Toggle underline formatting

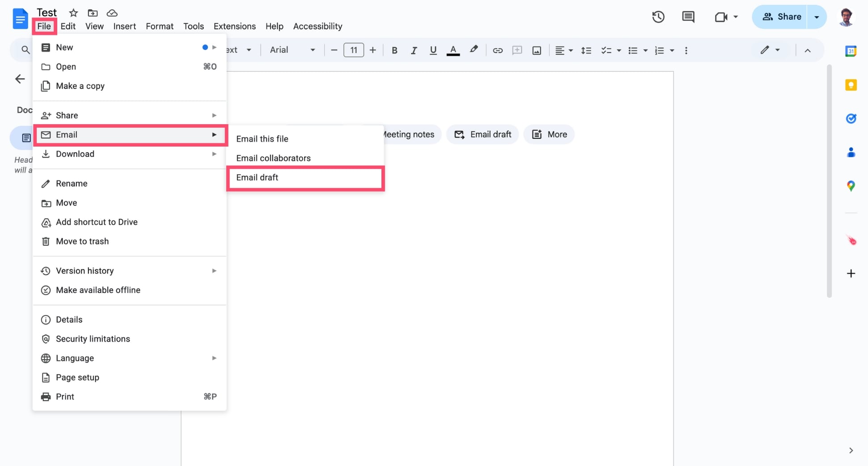coord(432,50)
